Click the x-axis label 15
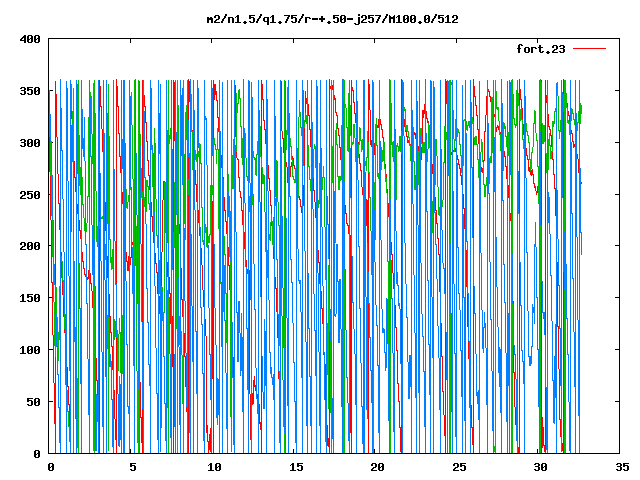 click(x=296, y=467)
